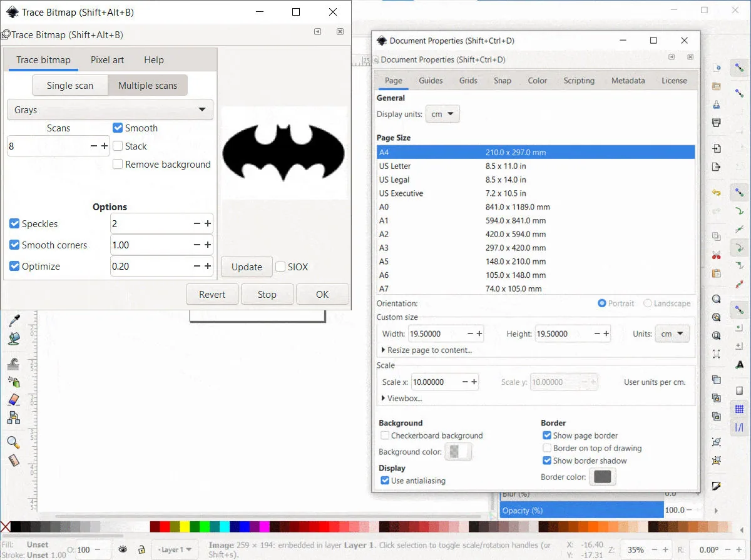Click the Open document folder icon

coord(717,86)
